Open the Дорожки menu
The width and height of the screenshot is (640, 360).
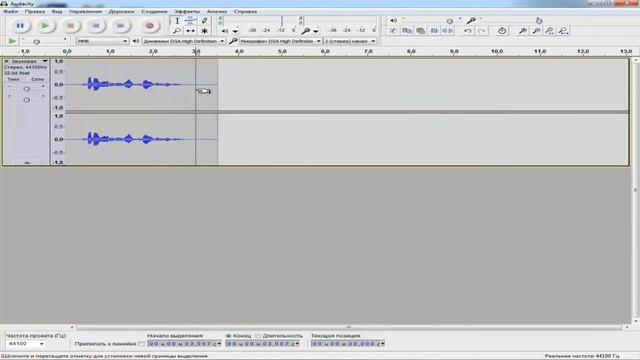(121, 11)
